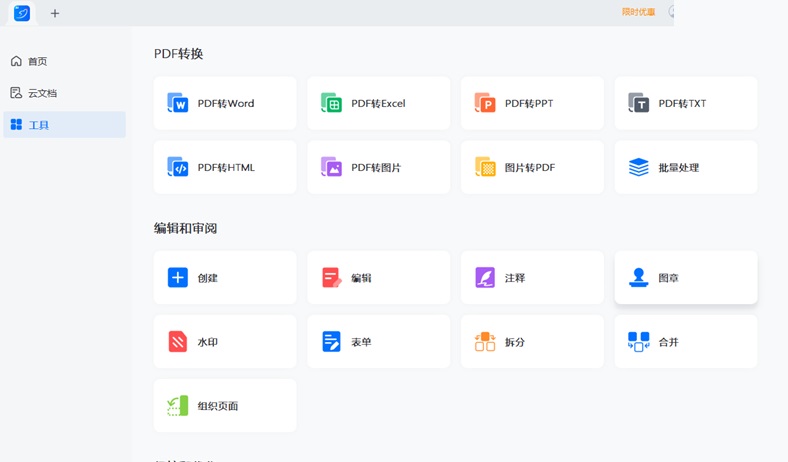Open the PDF转TXT tool card
788x462 pixels.
tap(686, 103)
